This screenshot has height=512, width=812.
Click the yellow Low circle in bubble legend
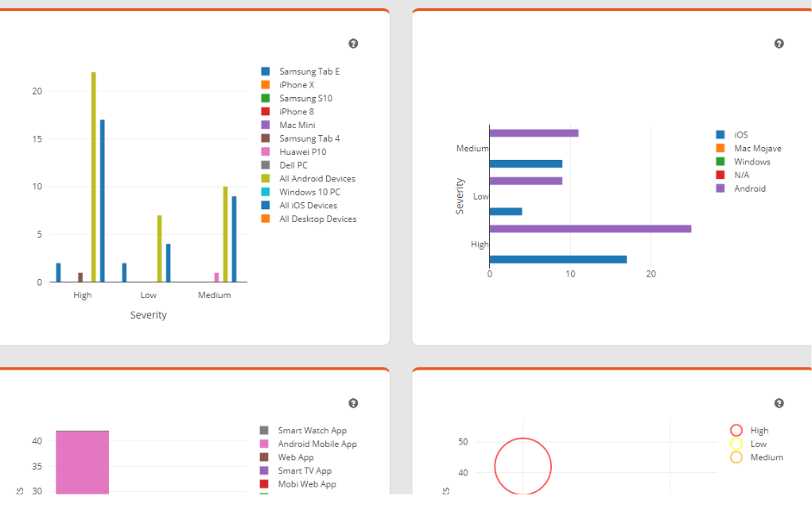tap(736, 444)
